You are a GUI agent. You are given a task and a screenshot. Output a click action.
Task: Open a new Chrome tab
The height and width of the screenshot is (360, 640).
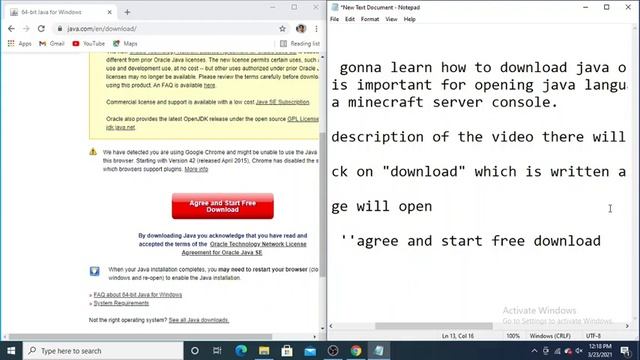[127, 12]
